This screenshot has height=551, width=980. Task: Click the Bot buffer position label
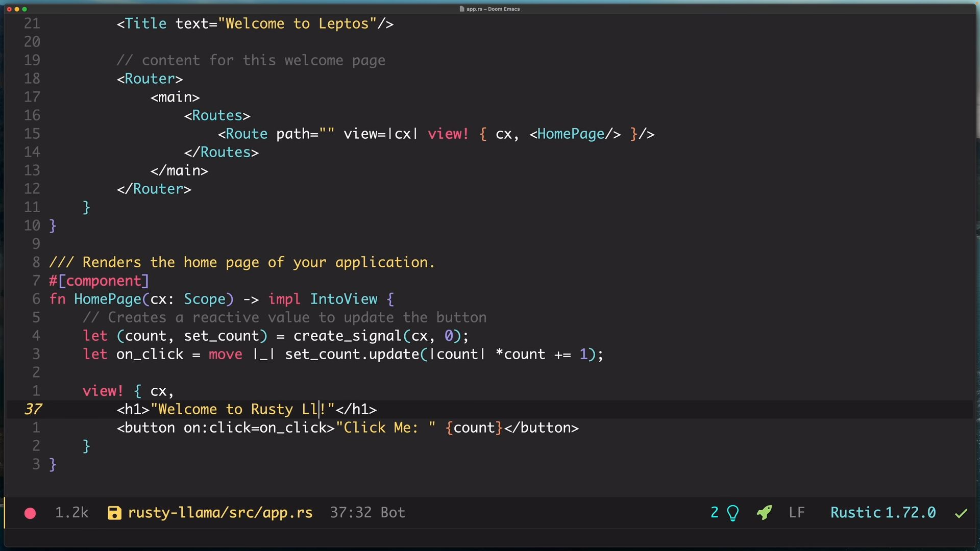[x=393, y=513]
